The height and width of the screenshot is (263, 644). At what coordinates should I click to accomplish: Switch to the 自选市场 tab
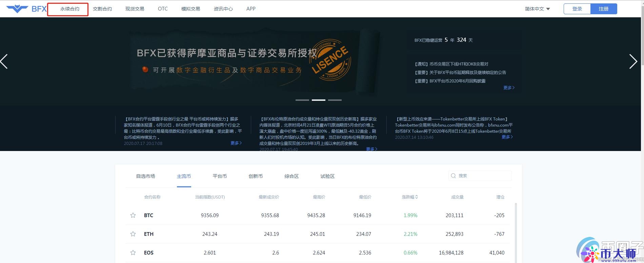(146, 176)
